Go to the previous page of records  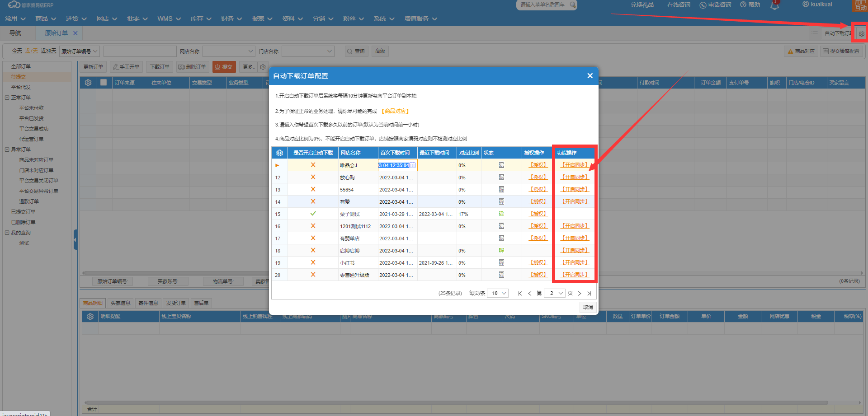pyautogui.click(x=529, y=294)
